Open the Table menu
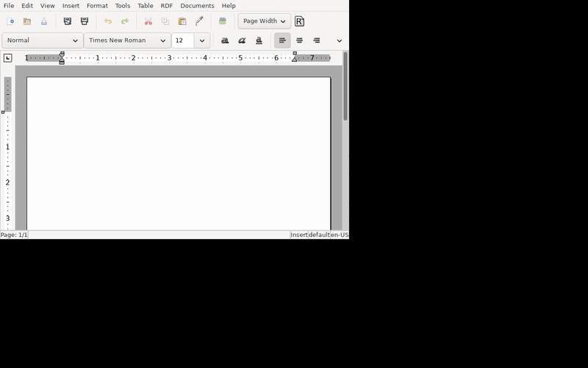The height and width of the screenshot is (368, 588). [x=145, y=6]
